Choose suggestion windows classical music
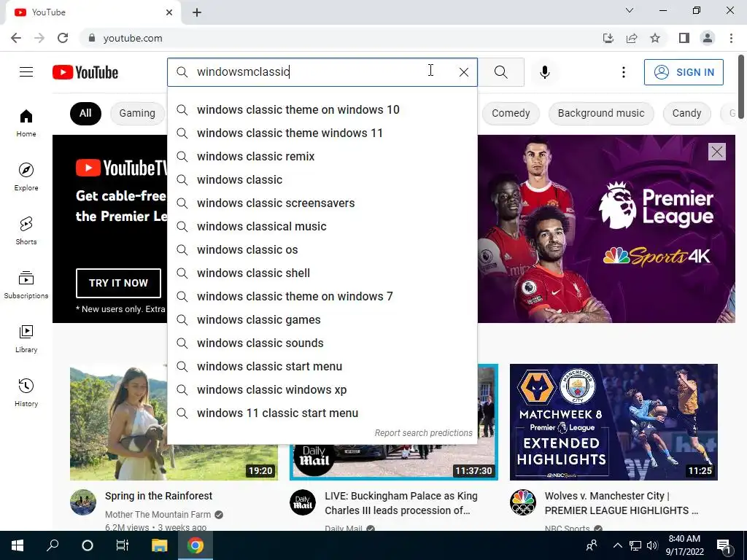 (x=322, y=226)
